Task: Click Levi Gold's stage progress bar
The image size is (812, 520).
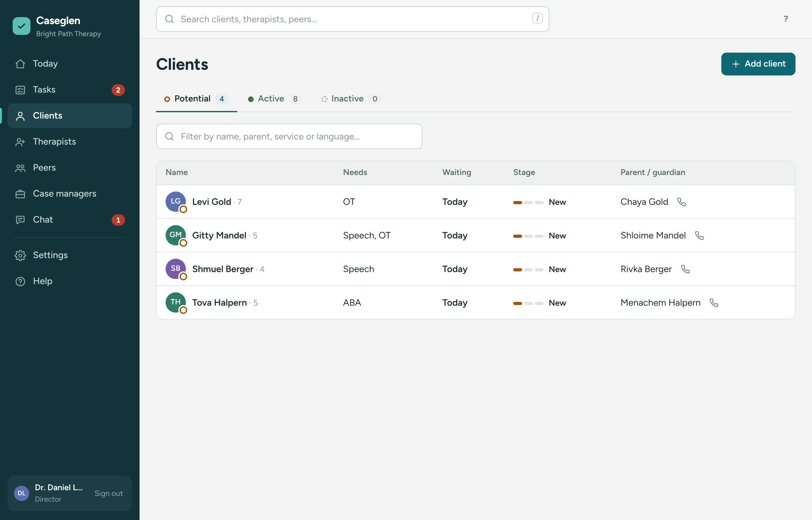Action: point(528,202)
